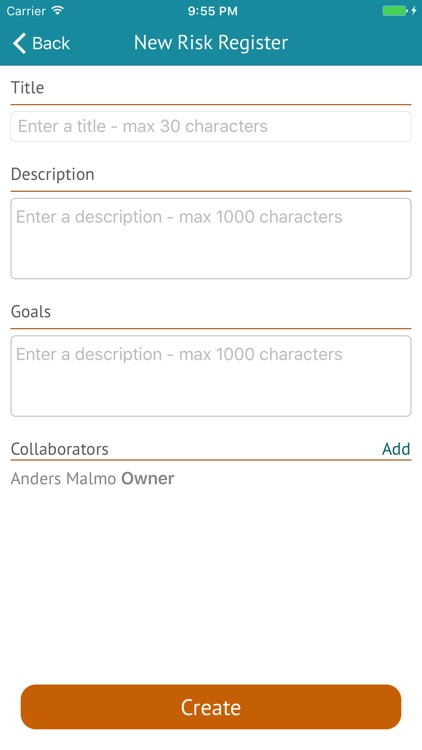This screenshot has width=422, height=750.
Task: Click the Wi-Fi signal icon in status bar
Action: pos(58,11)
